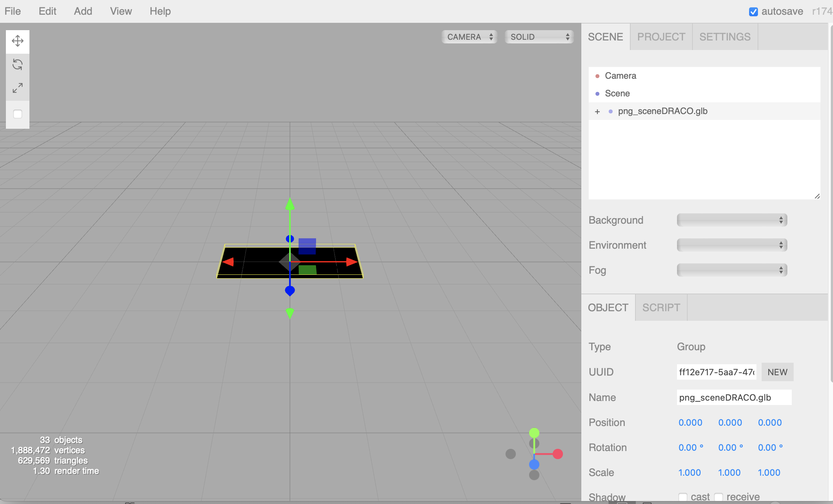This screenshot has width=833, height=504.
Task: Click the UUID input field
Action: point(717,372)
